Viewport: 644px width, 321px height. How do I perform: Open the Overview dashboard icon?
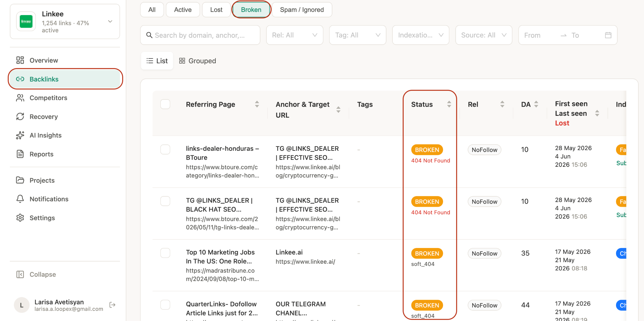20,60
